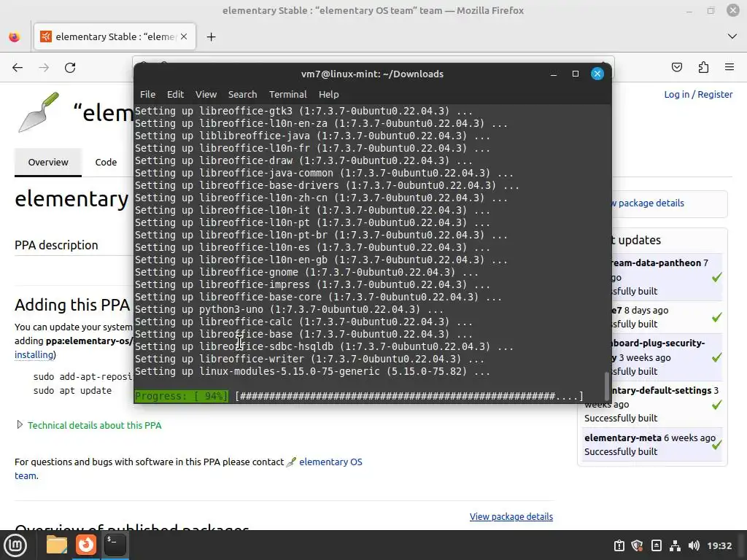Open the Firefox extensions puzzle icon
The width and height of the screenshot is (747, 560).
[x=703, y=67]
